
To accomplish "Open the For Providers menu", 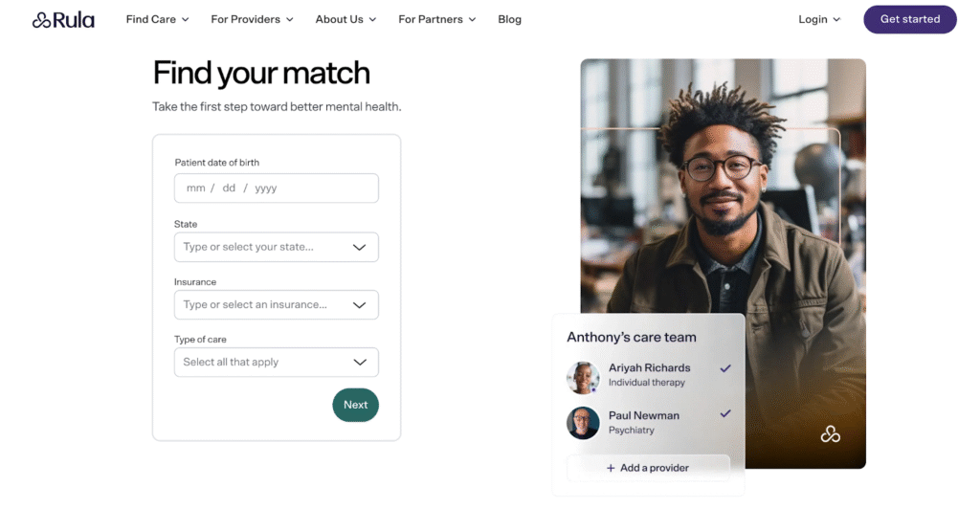I will 252,19.
